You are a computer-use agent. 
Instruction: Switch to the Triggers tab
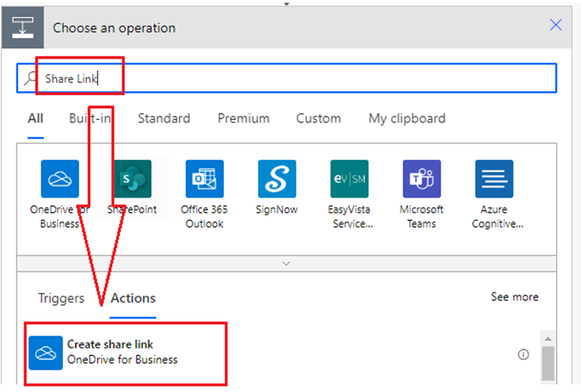coord(61,298)
